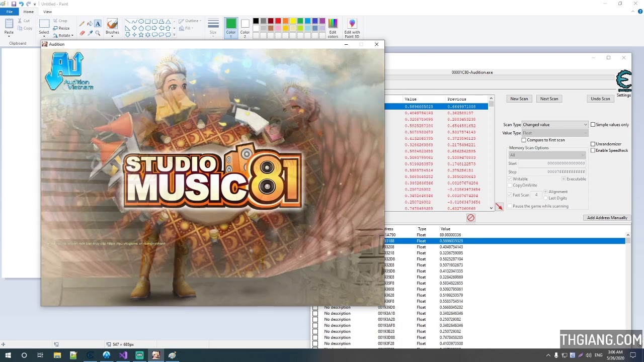Tick checkbox for address 00193A18 row

(x=315, y=313)
